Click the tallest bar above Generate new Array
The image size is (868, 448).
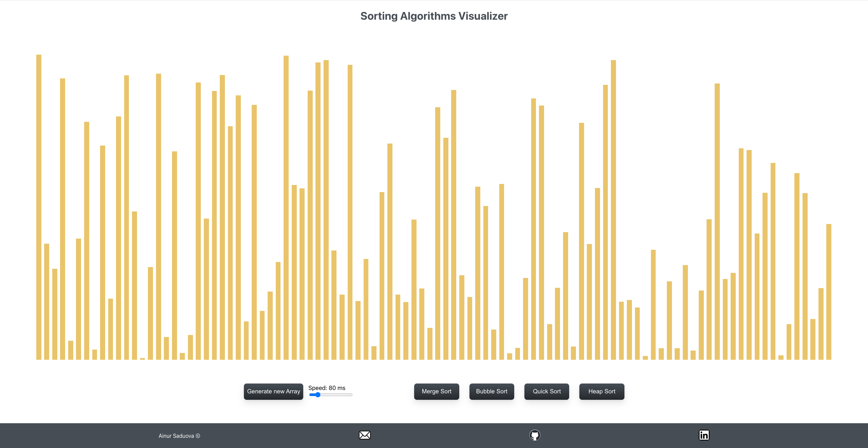286,208
